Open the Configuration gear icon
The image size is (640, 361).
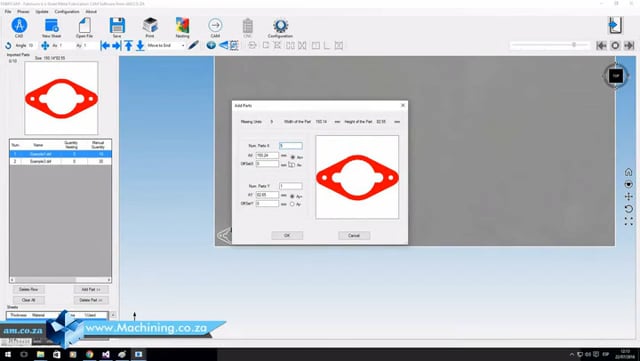(x=280, y=25)
